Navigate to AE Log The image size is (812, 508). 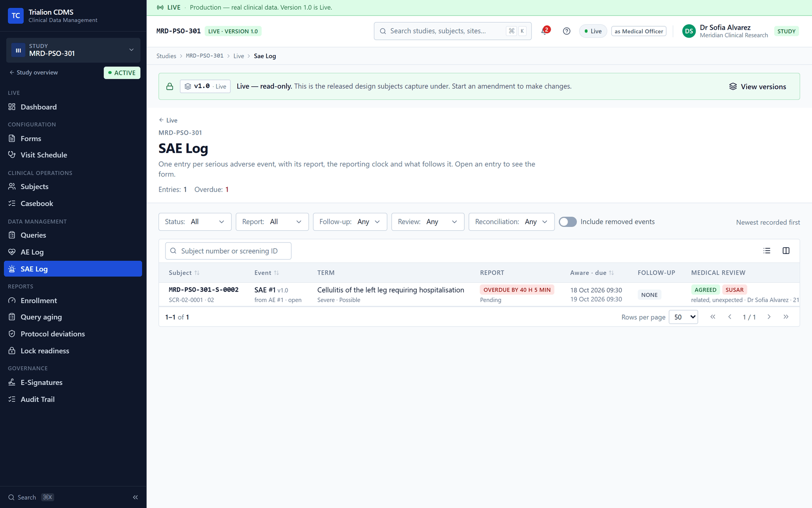pyautogui.click(x=73, y=252)
